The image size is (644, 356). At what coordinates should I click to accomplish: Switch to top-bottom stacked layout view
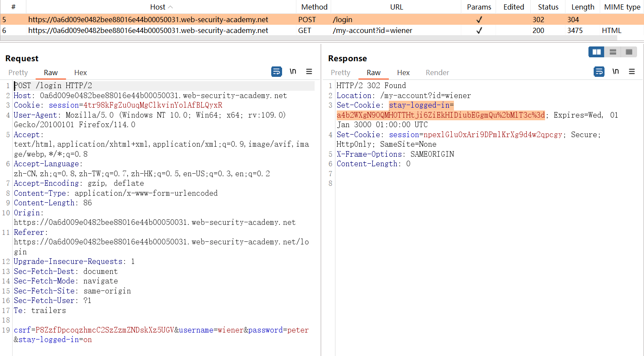coord(613,52)
